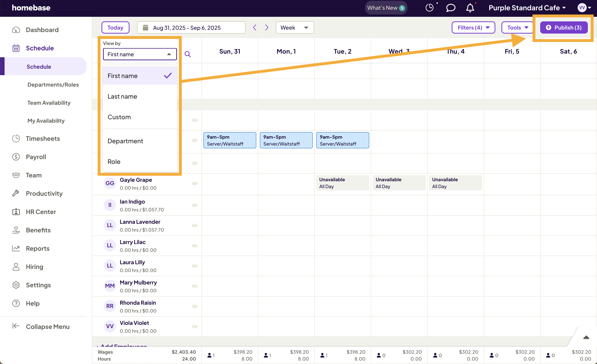This screenshot has height=364, width=597.
Task: Open the notifications bell
Action: tap(470, 8)
